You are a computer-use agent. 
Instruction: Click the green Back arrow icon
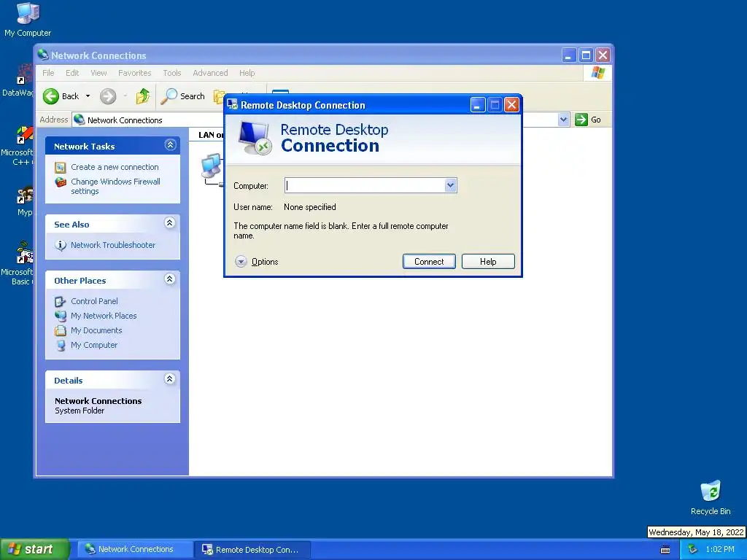(51, 96)
